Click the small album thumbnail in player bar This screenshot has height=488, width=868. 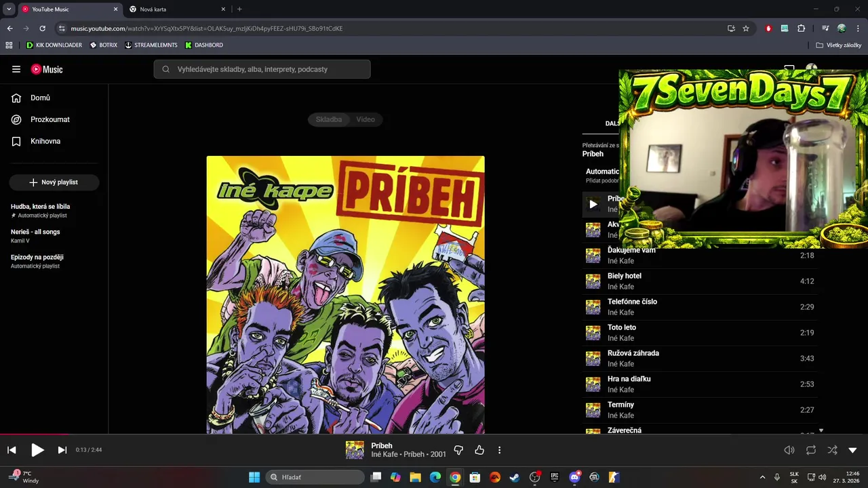[355, 450]
